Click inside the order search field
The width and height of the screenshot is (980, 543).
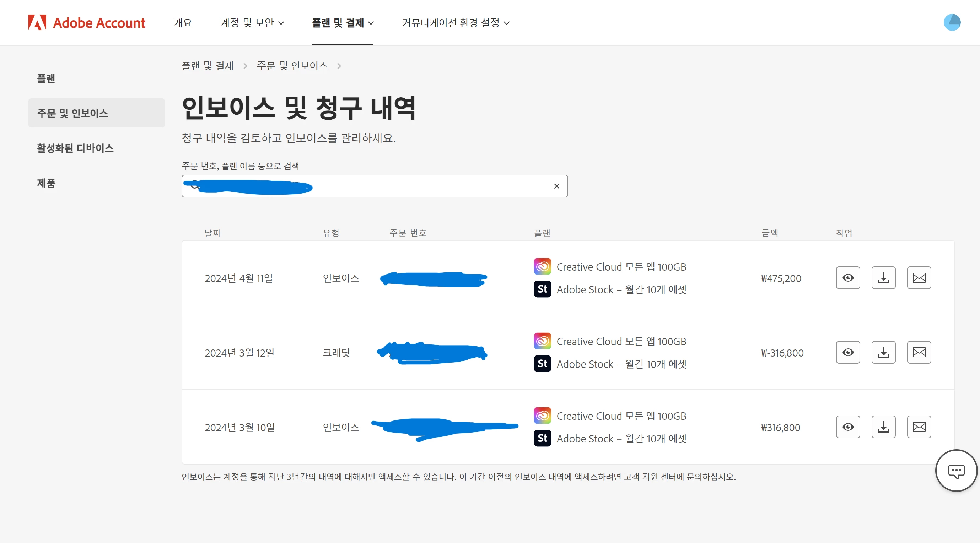coord(419,186)
